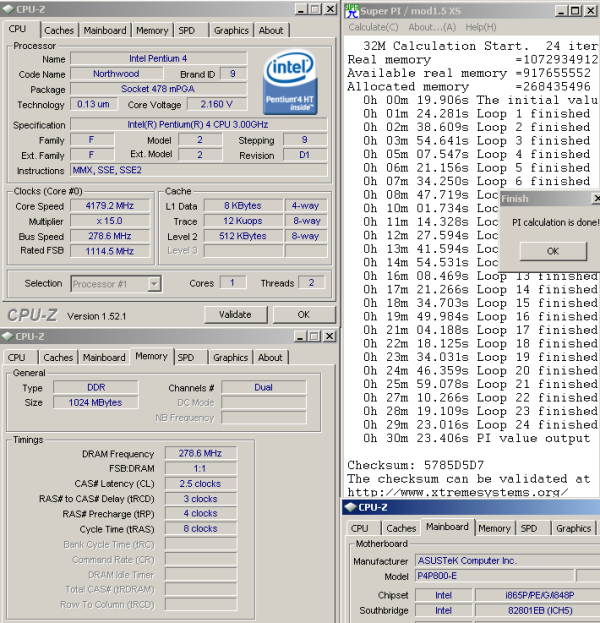This screenshot has width=600, height=623.
Task: Click the Cycle Time (tRAS) 8 clocks value
Action: pos(201,529)
